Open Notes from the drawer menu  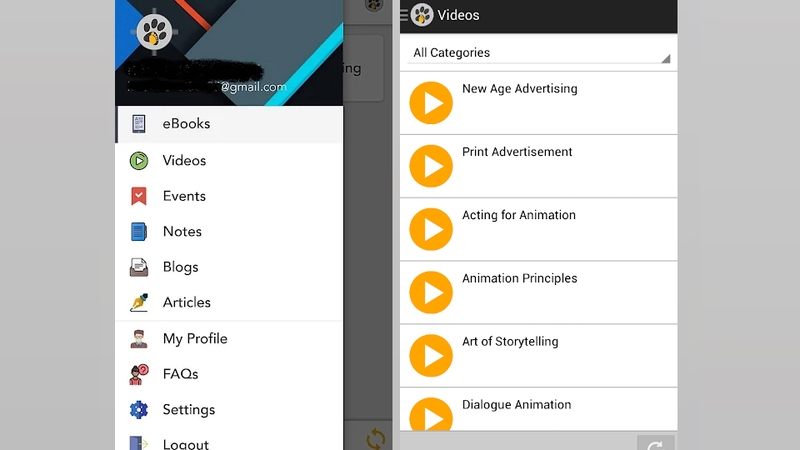230,232
